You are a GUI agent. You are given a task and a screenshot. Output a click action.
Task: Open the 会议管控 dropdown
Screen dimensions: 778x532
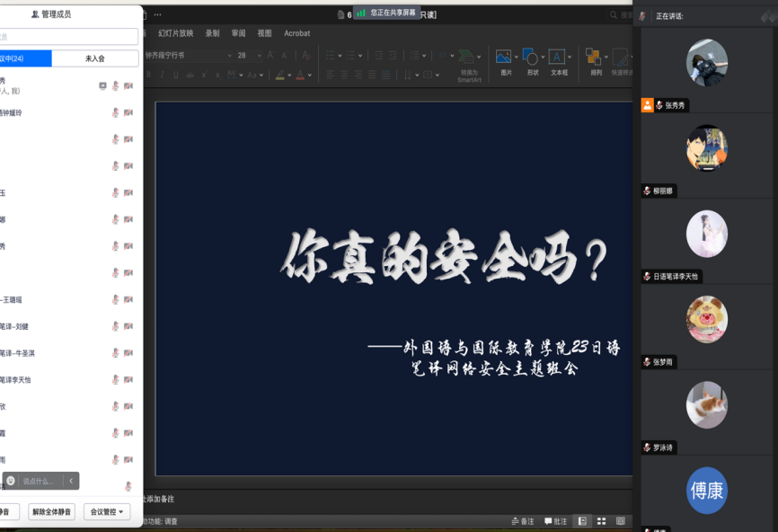[x=107, y=512]
